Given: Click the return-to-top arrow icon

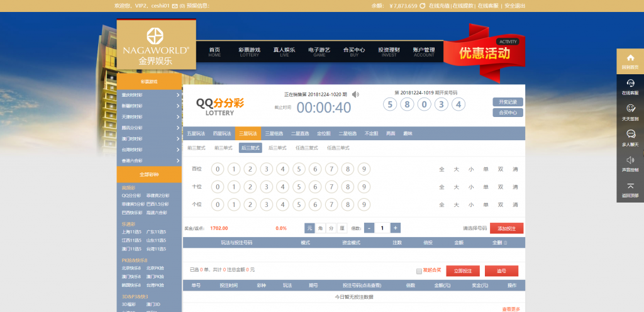Looking at the screenshot, I should click(x=630, y=186).
